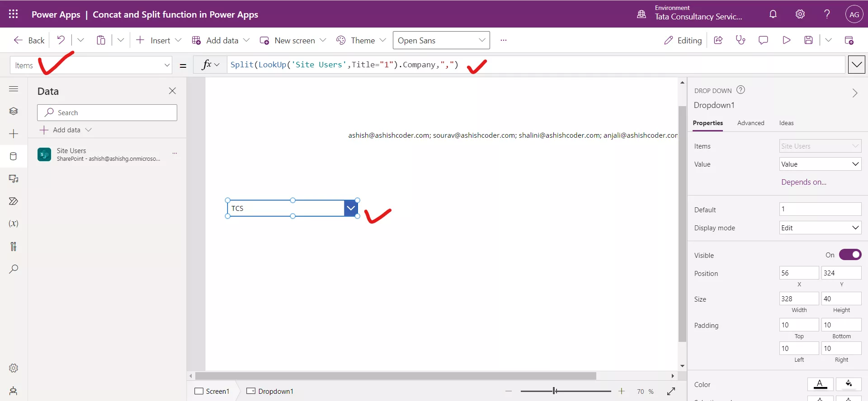868x401 pixels.
Task: Open the Insert menu
Action: 159,40
